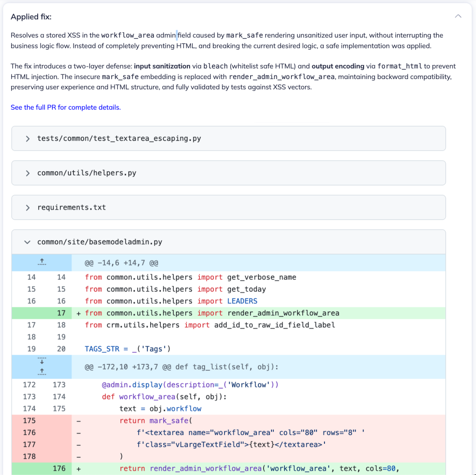Click expand-down arrow beside tag_list hunk header
Viewport: 476px width, 475px height.
42,361
